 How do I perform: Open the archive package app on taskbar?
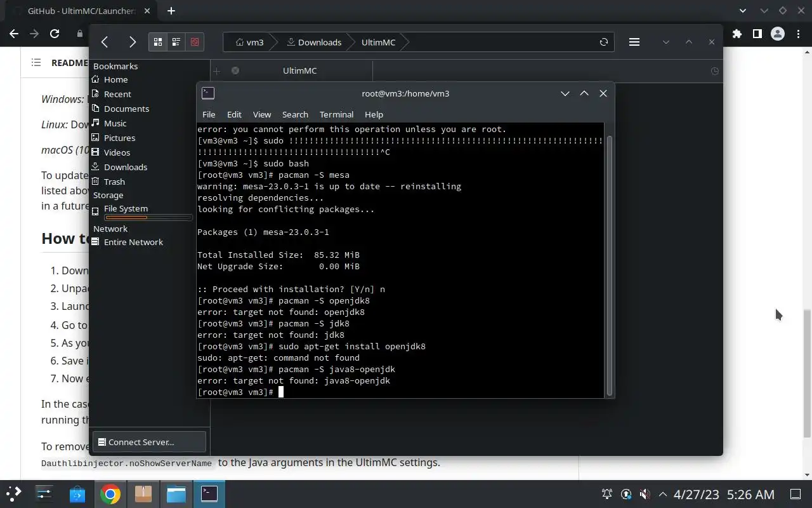click(x=143, y=493)
